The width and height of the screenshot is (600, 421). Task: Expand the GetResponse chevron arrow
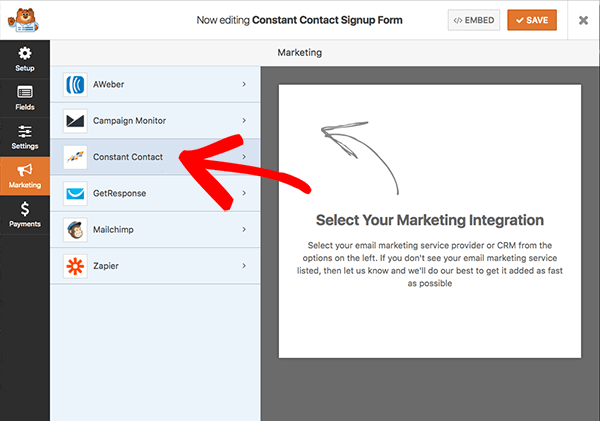point(244,193)
